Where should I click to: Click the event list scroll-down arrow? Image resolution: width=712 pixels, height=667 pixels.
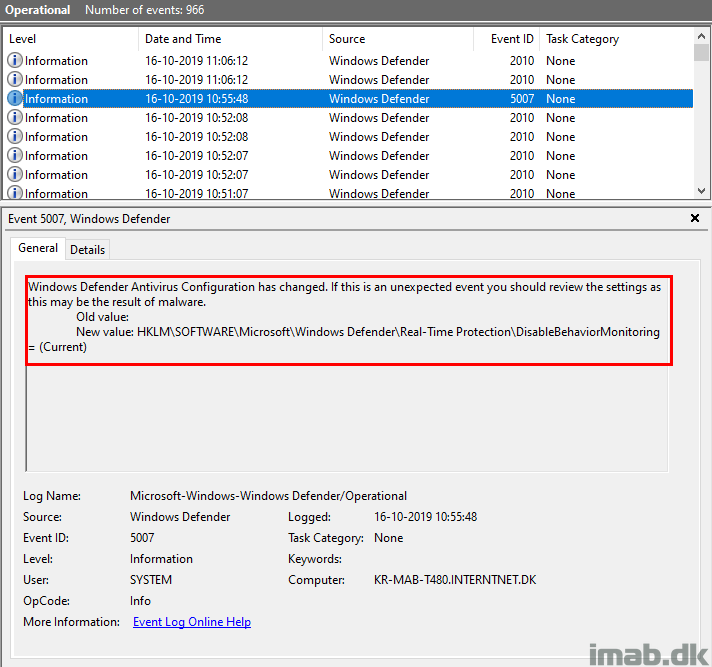(701, 191)
